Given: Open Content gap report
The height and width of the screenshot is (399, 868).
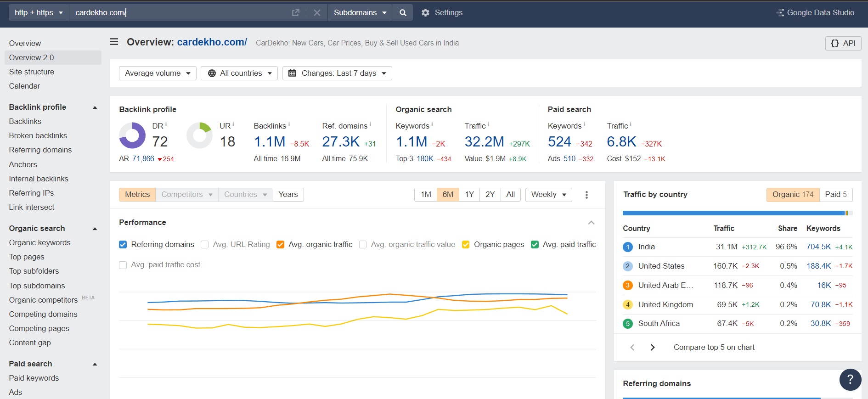Looking at the screenshot, I should (30, 343).
